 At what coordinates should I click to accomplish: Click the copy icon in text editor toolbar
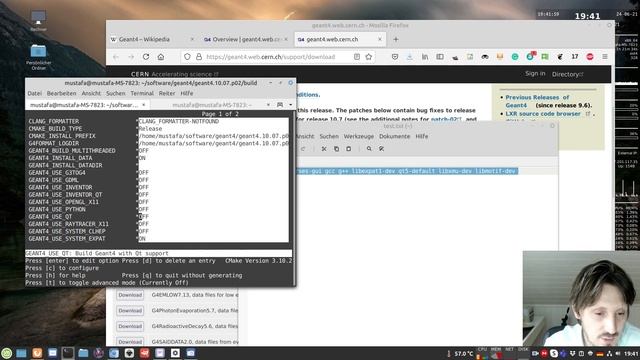coord(336,149)
